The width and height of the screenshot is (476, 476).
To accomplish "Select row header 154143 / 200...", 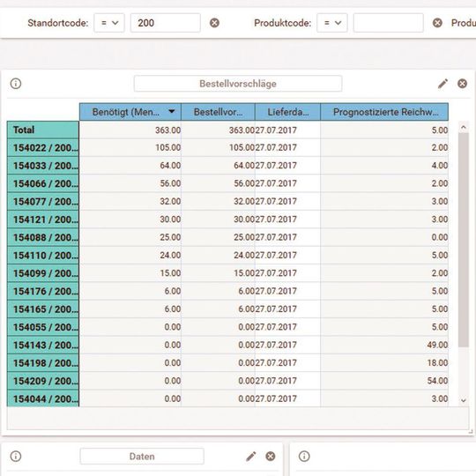I will coord(43,345).
